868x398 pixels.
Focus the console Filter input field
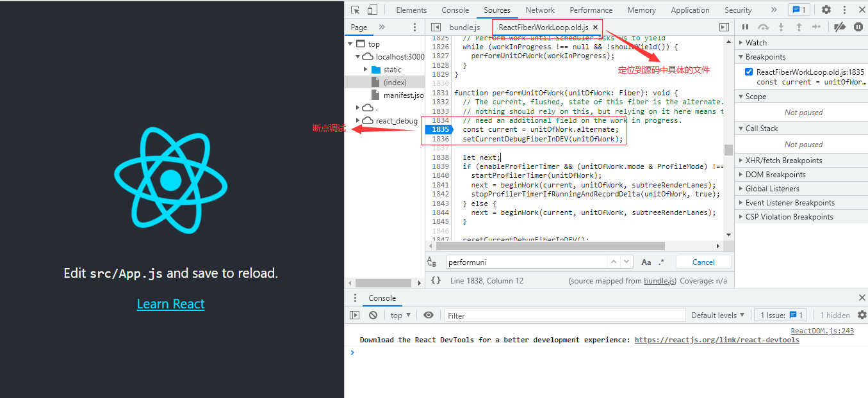point(565,315)
